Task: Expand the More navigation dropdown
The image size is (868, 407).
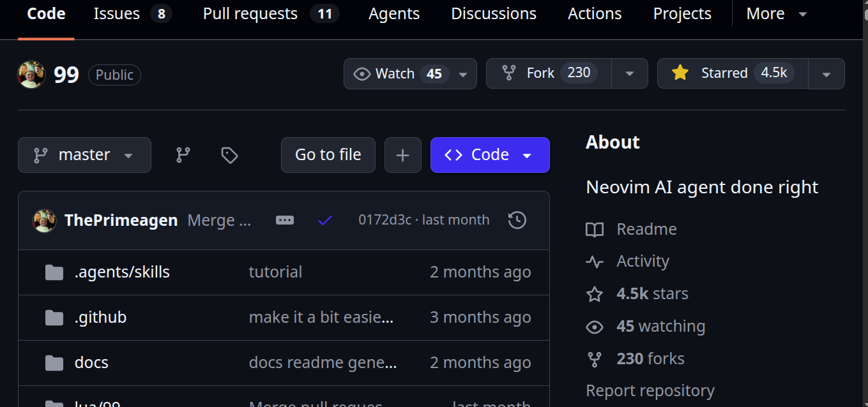Action: tap(777, 14)
